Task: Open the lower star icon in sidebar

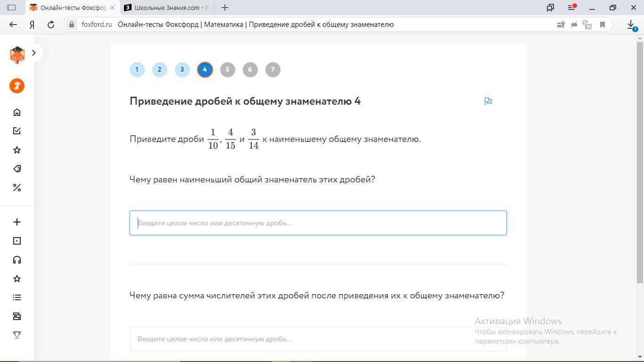Action: [x=17, y=279]
